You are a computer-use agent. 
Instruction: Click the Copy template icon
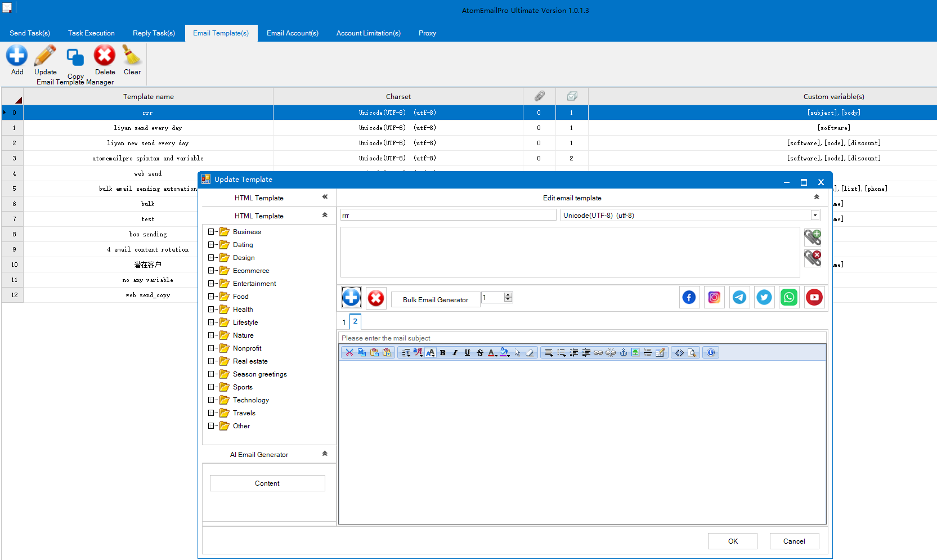point(75,57)
